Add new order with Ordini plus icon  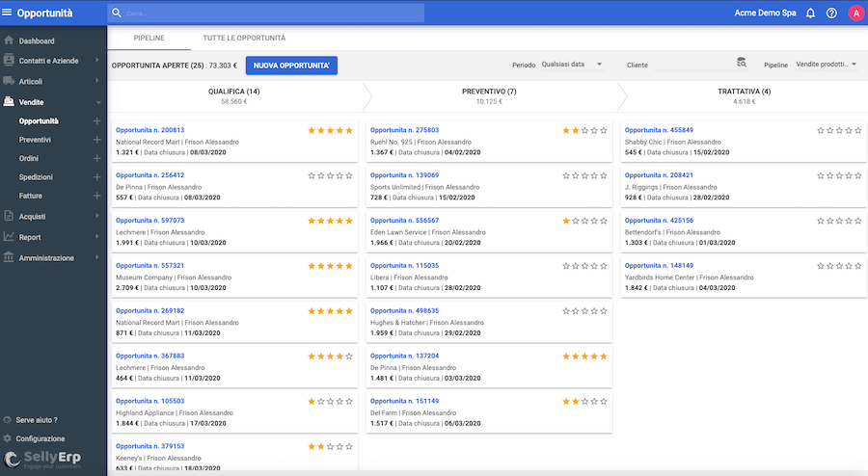pyautogui.click(x=96, y=159)
